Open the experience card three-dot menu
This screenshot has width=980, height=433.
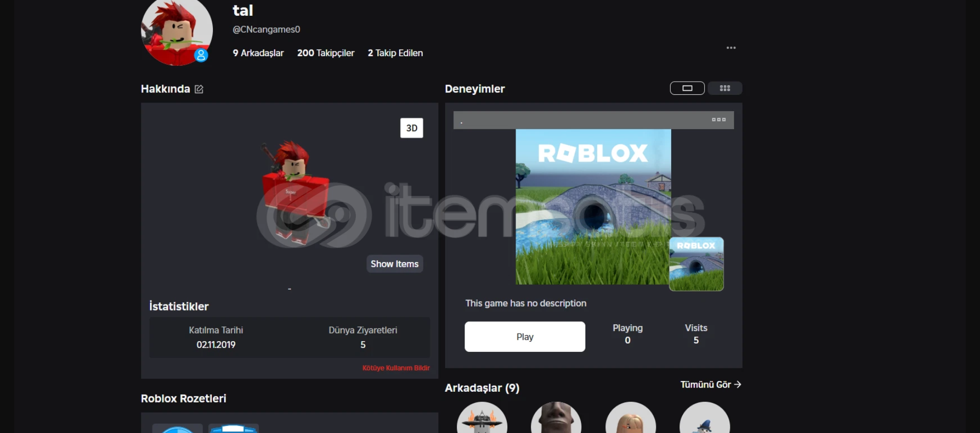pyautogui.click(x=719, y=120)
